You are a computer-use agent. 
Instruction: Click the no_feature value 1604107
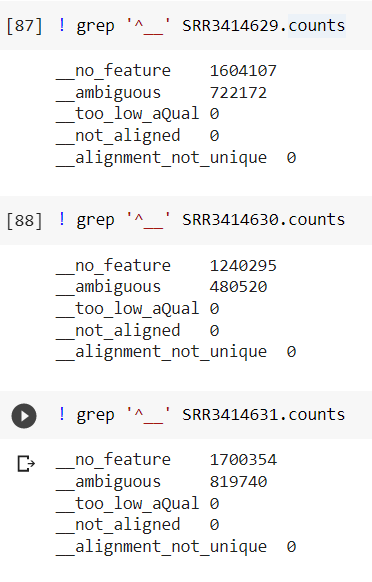point(243,71)
